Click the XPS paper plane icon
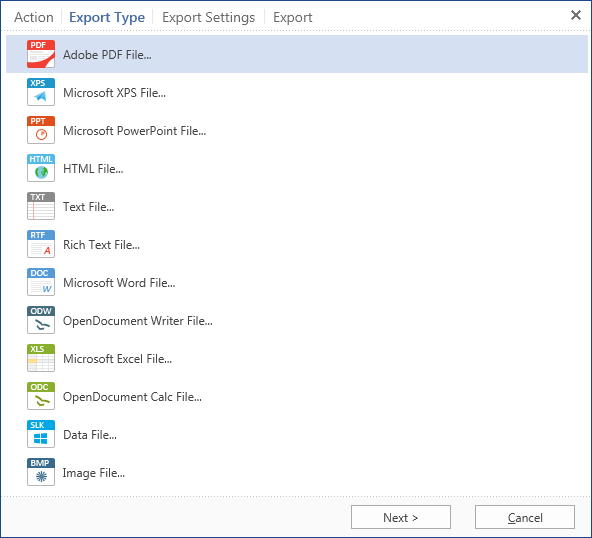Screen dimensions: 592x538 [41, 92]
